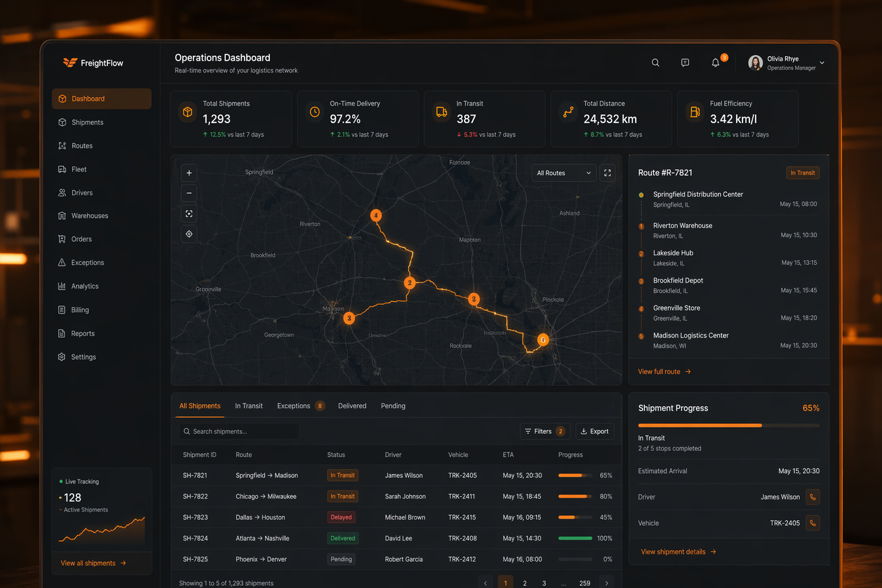Open View all shipments link
This screenshot has width=882, height=588.
click(94, 563)
